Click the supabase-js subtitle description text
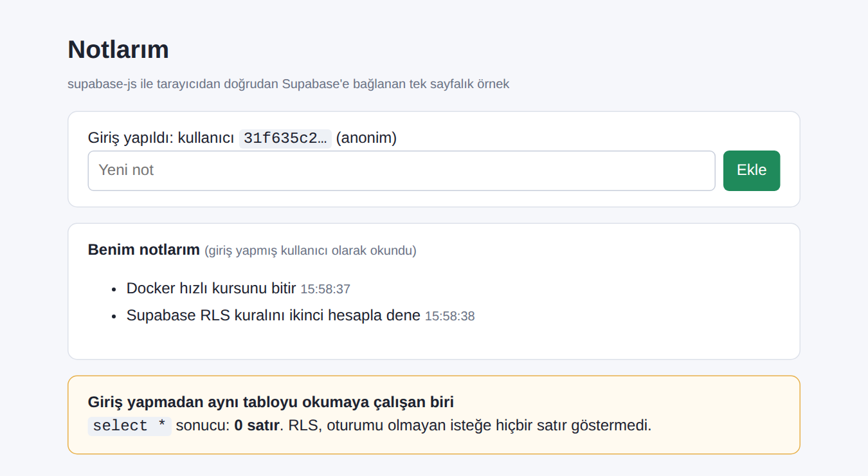Viewport: 868px width, 476px height. click(288, 84)
